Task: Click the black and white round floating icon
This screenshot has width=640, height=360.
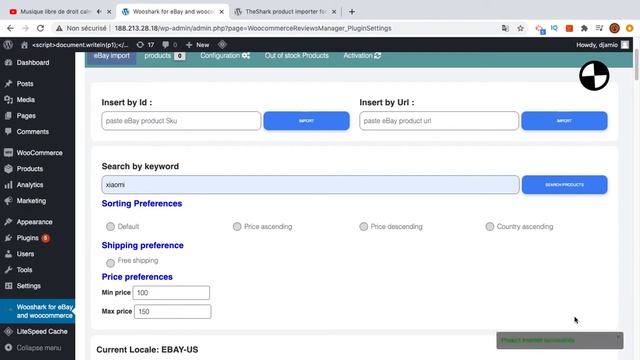Action: (x=594, y=76)
